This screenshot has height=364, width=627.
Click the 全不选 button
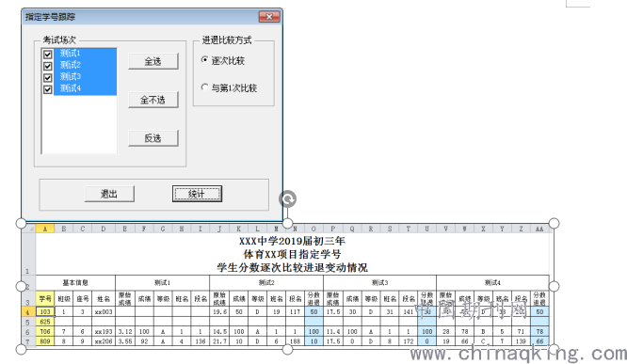tap(153, 100)
